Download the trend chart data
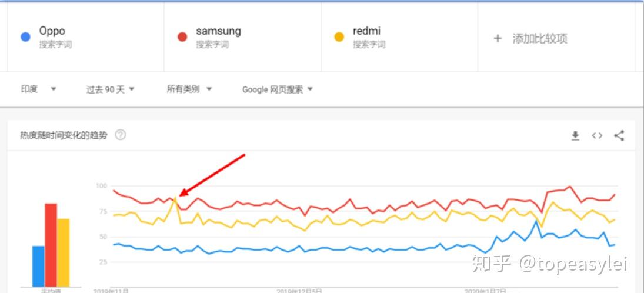The image size is (644, 293). point(575,136)
